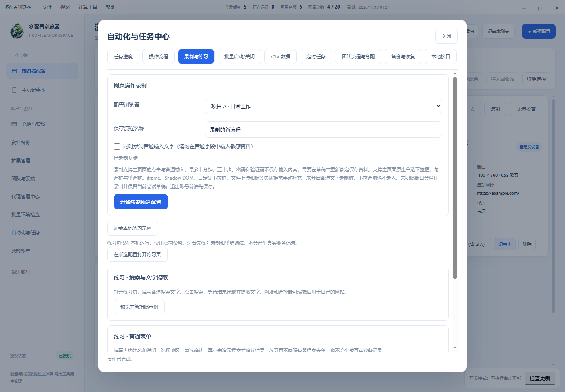The image size is (565, 392).
Task: Click the 充值与套餐 card icon
Action: click(15, 124)
